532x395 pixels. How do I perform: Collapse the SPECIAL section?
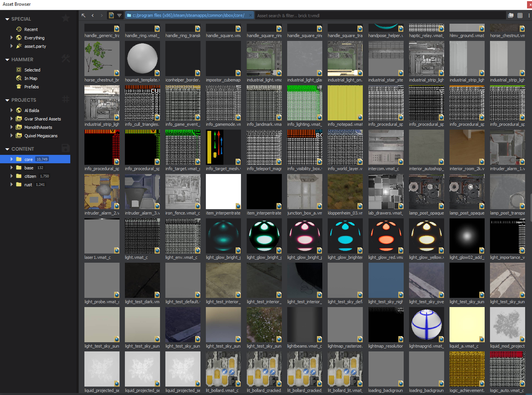(6, 18)
